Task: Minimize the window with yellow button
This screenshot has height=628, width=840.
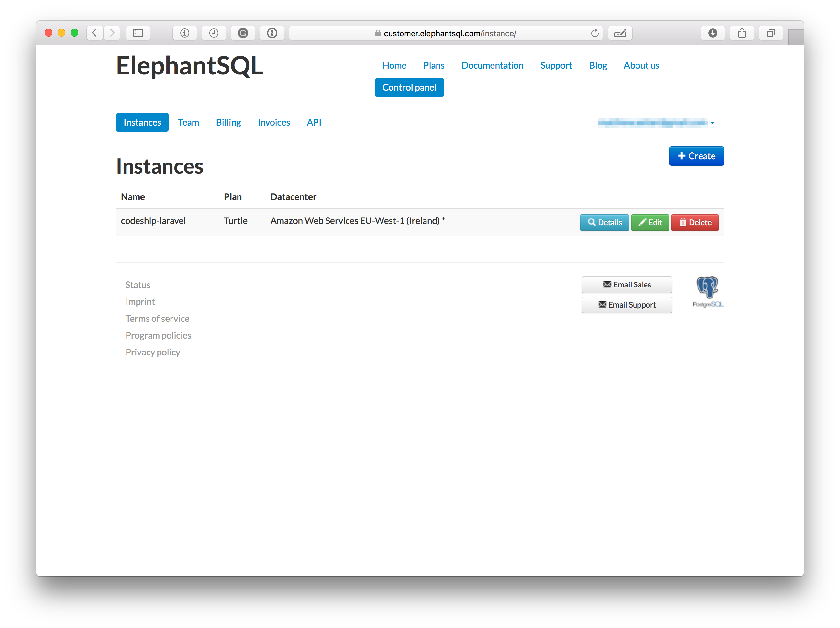Action: coord(61,33)
